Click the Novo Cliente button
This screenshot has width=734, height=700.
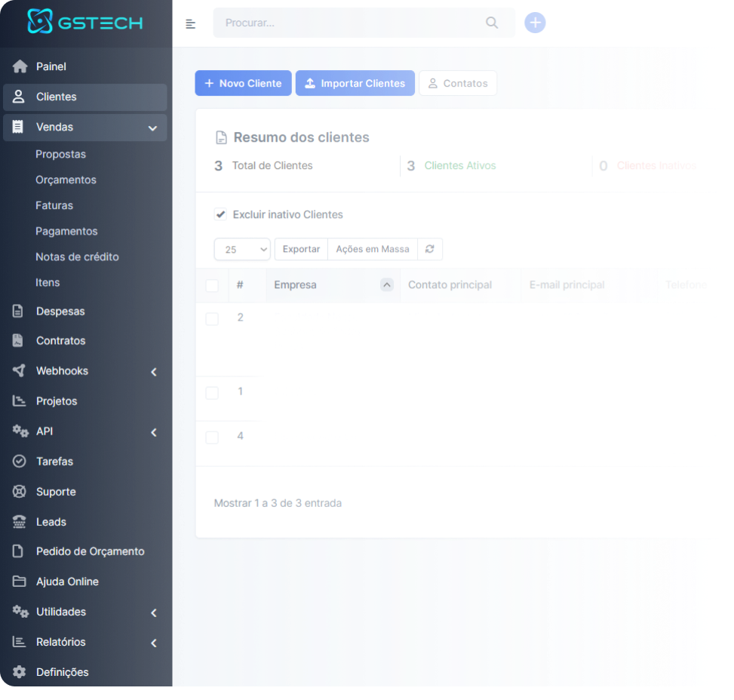243,84
